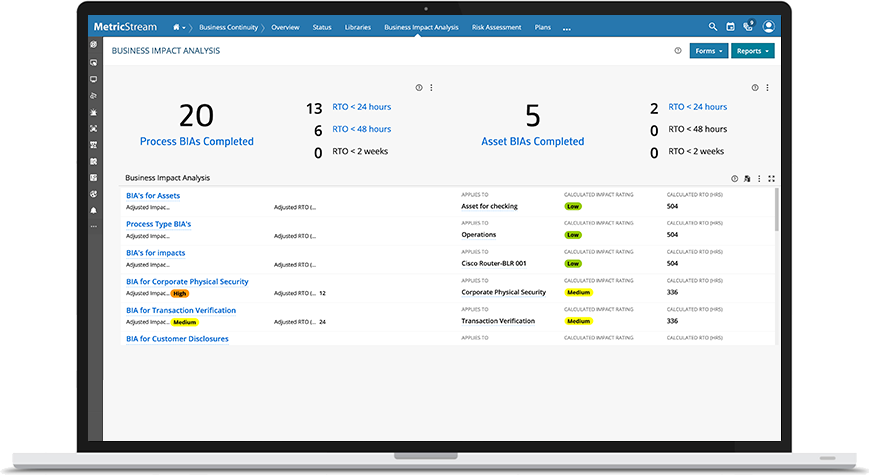Click the monitor icon in left sidebar
This screenshot has width=870, height=475.
coord(94,79)
